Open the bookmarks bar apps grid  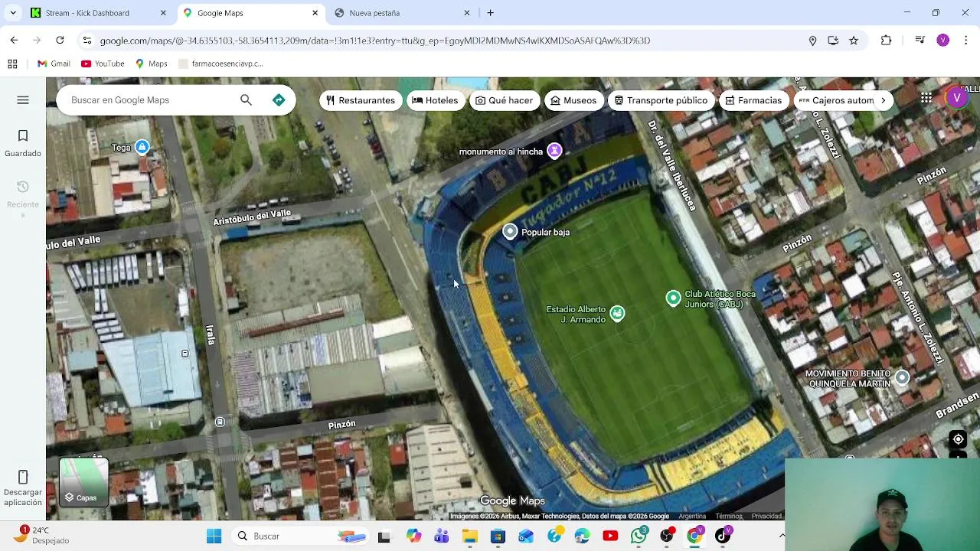12,64
